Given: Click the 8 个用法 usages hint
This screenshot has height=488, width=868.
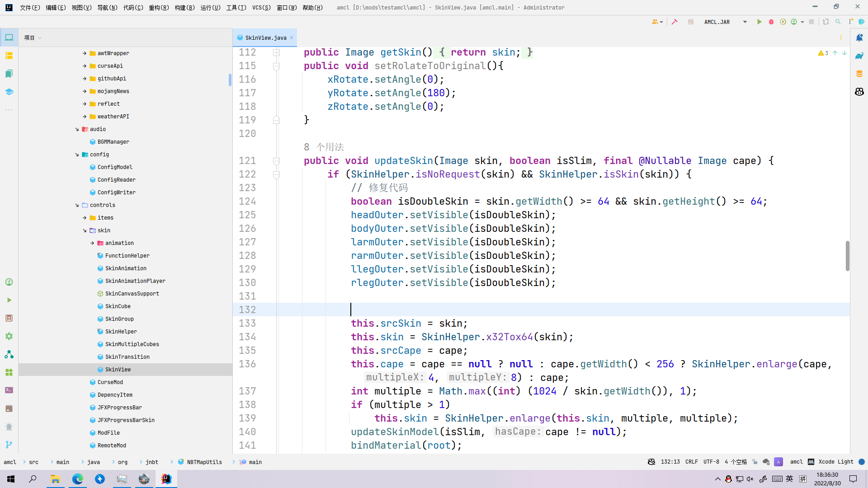Looking at the screenshot, I should (x=324, y=147).
